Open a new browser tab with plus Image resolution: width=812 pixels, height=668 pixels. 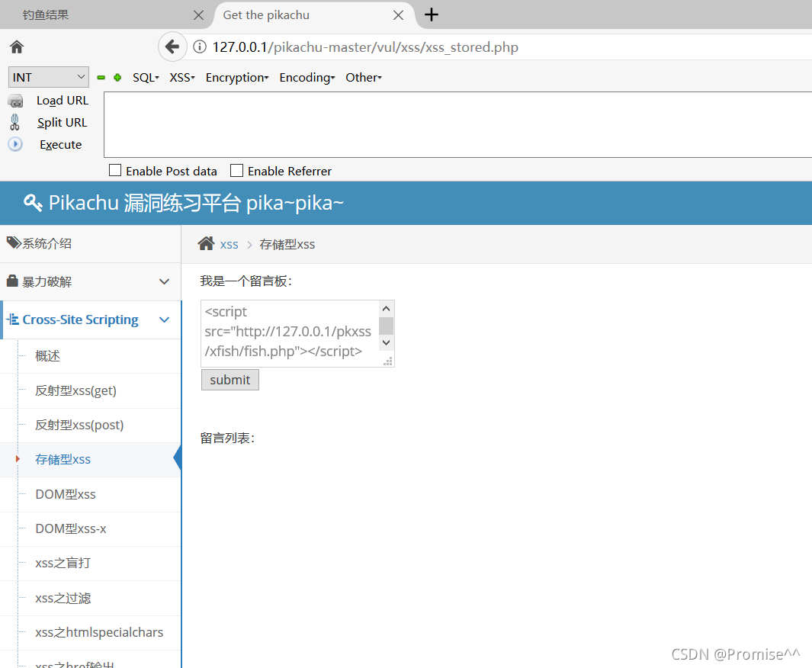[x=432, y=14]
